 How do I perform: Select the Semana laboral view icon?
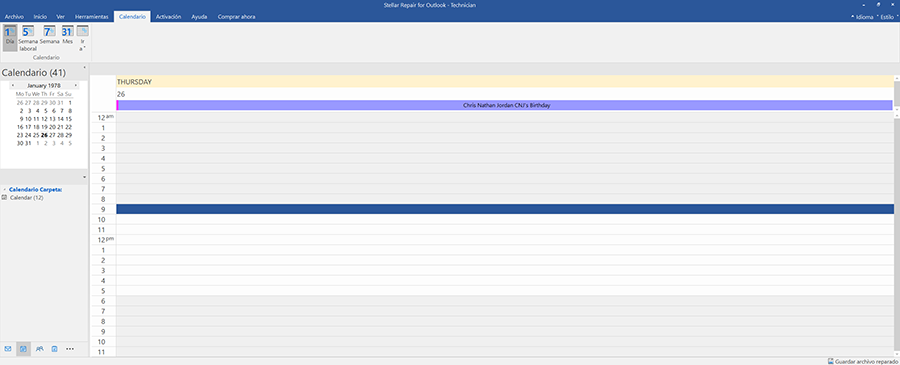tap(28, 32)
